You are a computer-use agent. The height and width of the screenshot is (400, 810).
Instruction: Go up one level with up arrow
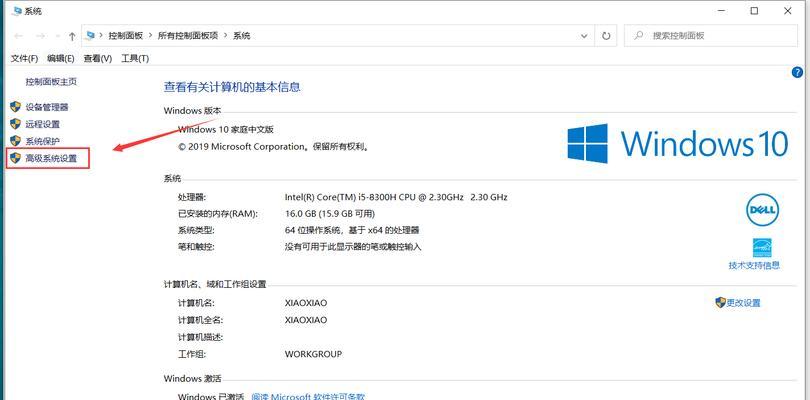click(x=72, y=36)
